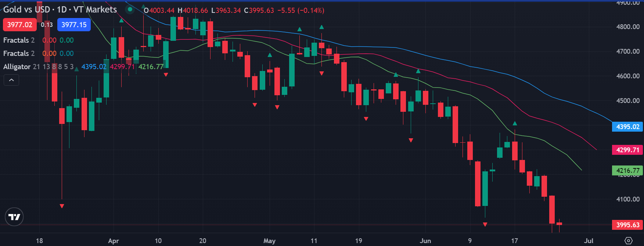This screenshot has height=246, width=644.
Task: Select the 'Alligator' indicator legend name
Action: (x=17, y=67)
